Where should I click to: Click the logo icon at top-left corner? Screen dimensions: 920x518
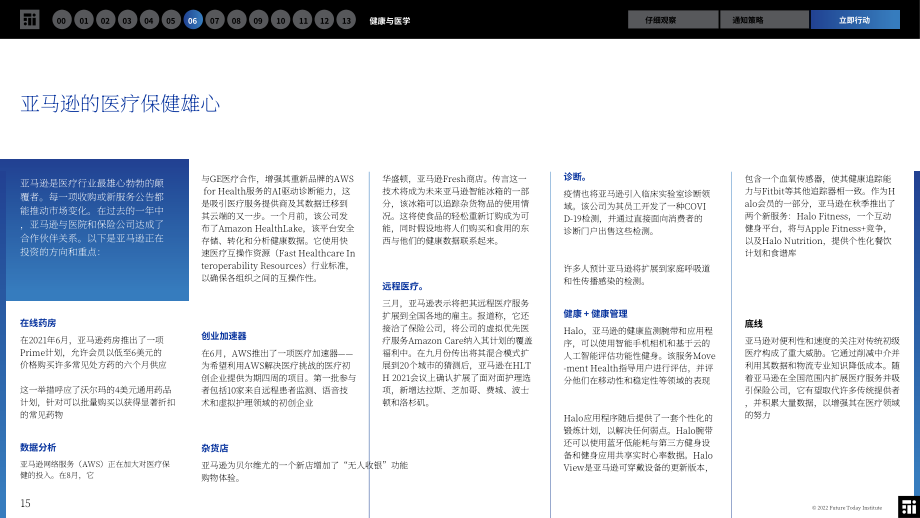pyautogui.click(x=29, y=20)
